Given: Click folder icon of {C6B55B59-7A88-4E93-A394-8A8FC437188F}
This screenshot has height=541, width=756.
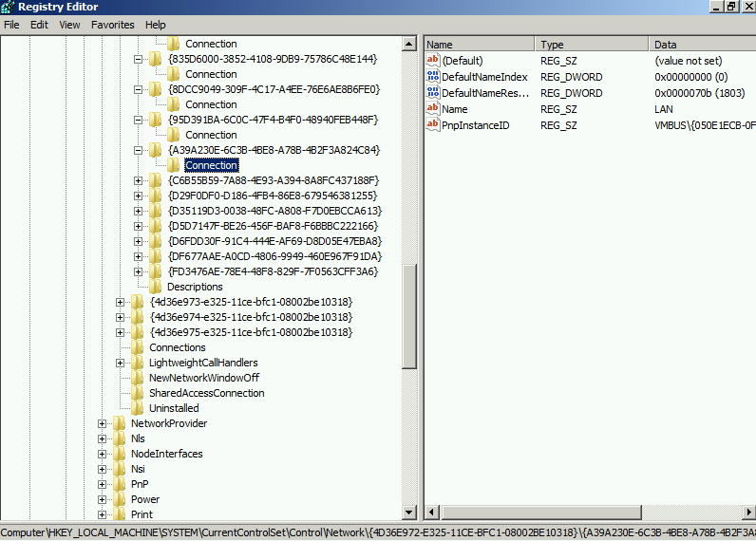Looking at the screenshot, I should coord(155,180).
